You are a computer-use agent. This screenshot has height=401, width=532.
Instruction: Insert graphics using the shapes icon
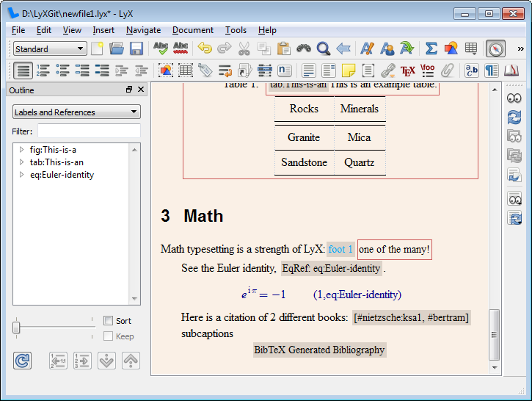click(x=451, y=48)
